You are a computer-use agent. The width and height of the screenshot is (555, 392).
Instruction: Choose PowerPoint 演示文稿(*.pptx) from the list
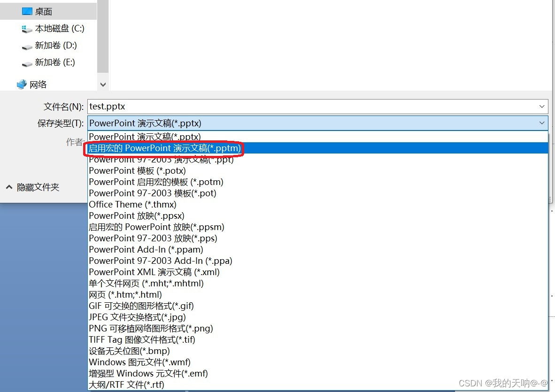[x=318, y=137]
